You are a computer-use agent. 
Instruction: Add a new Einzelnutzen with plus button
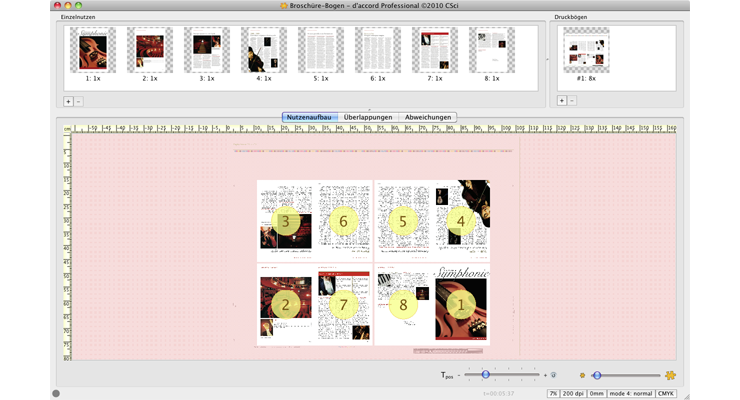point(68,101)
